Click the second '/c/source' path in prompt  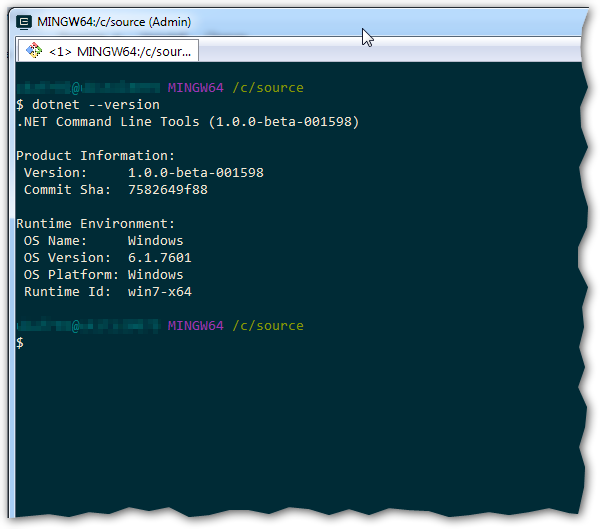pyautogui.click(x=268, y=326)
